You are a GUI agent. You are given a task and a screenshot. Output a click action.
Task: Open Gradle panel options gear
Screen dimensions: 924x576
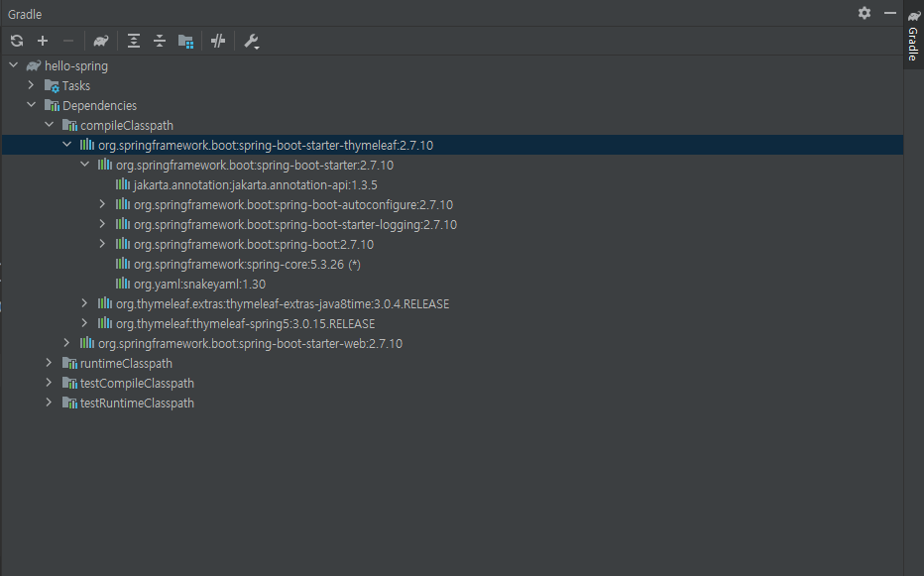[x=864, y=13]
